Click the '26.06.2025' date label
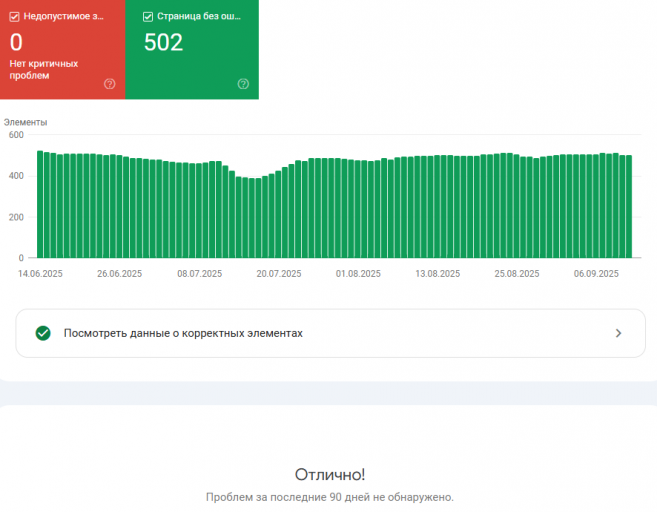The image size is (657, 512). (120, 274)
